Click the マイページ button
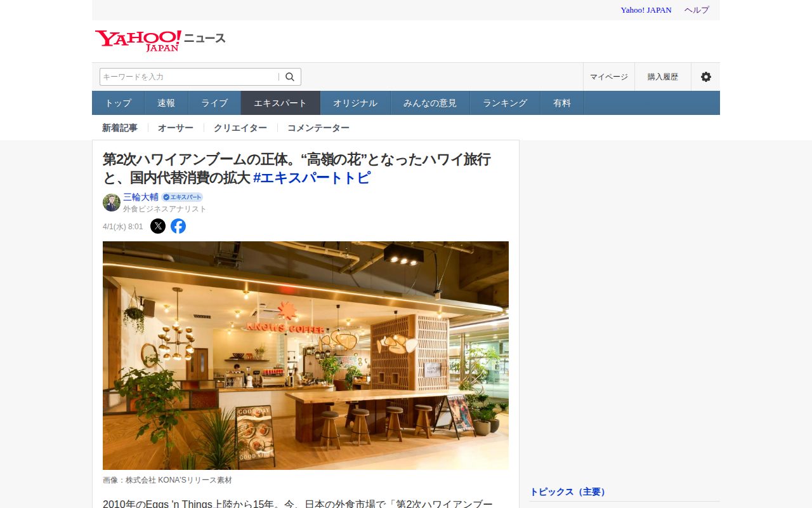The image size is (812, 508). [x=609, y=77]
